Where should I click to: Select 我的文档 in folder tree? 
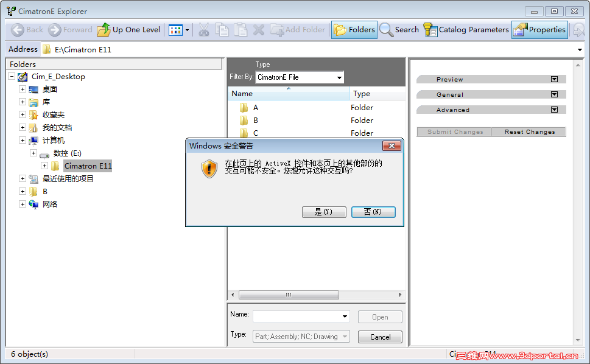(57, 127)
